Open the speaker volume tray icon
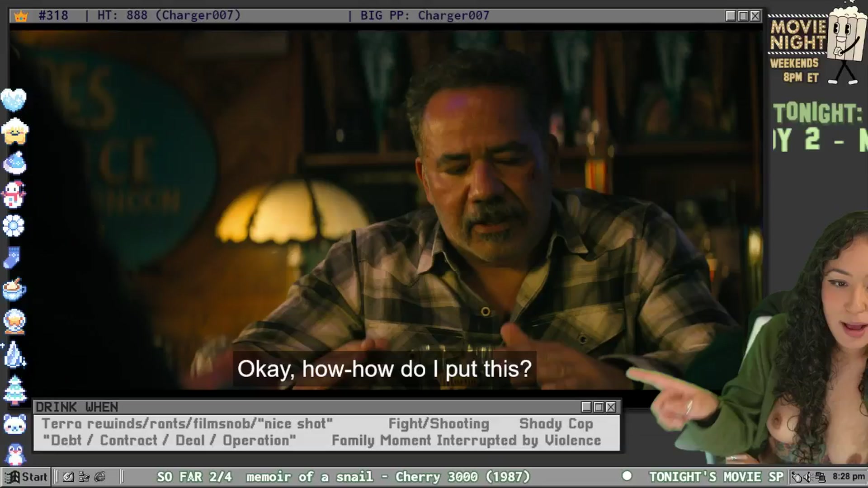 point(808,477)
